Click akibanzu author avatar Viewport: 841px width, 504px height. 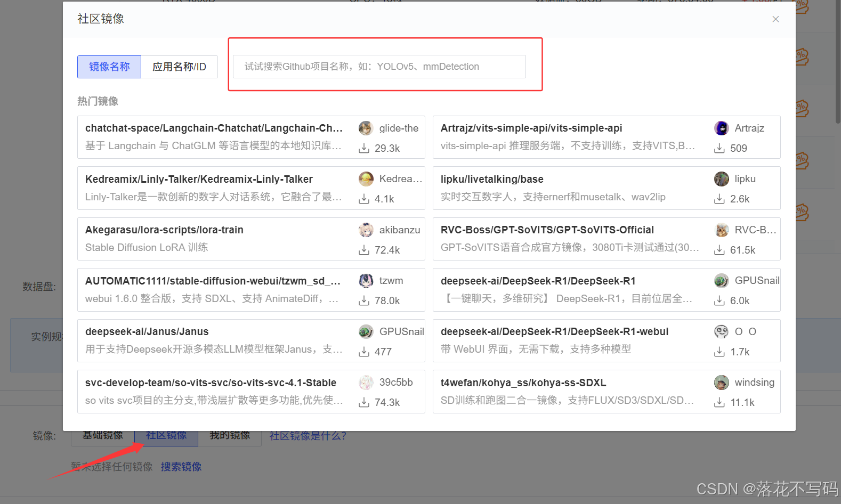366,230
